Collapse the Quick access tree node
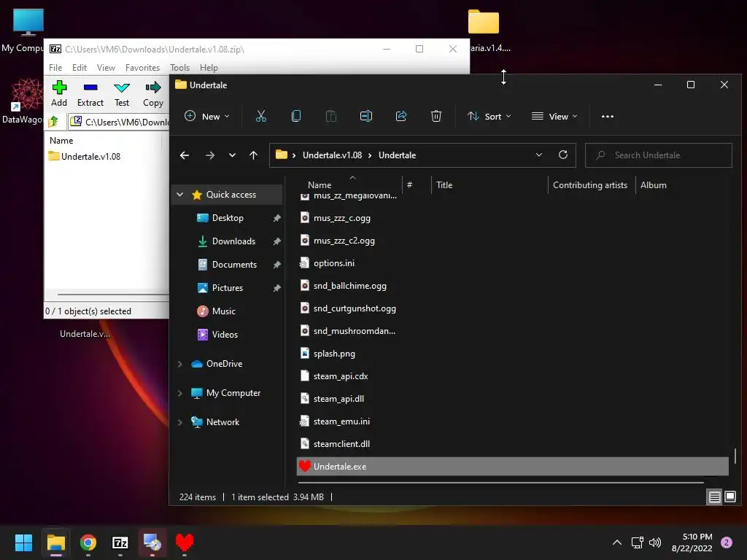Image resolution: width=747 pixels, height=560 pixels. [180, 194]
